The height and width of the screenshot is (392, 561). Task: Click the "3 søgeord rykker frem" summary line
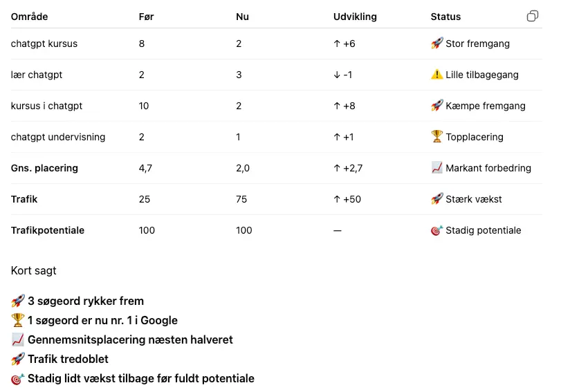coord(86,301)
